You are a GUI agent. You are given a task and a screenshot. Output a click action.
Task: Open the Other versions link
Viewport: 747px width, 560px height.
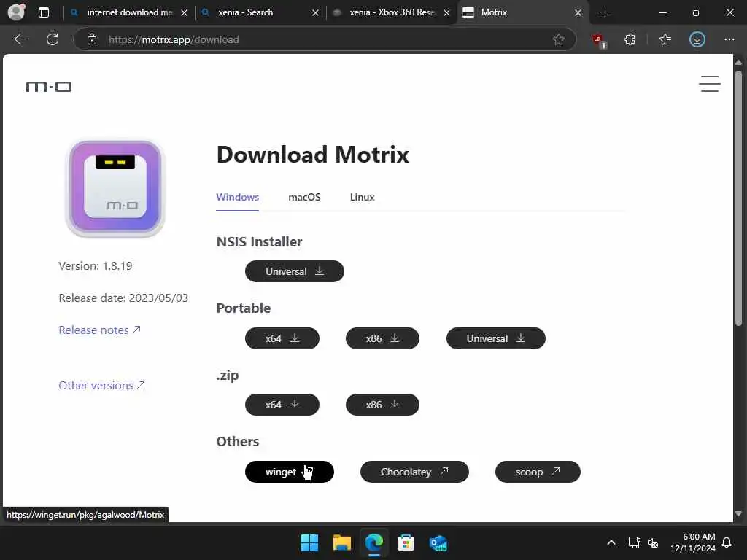(x=101, y=385)
